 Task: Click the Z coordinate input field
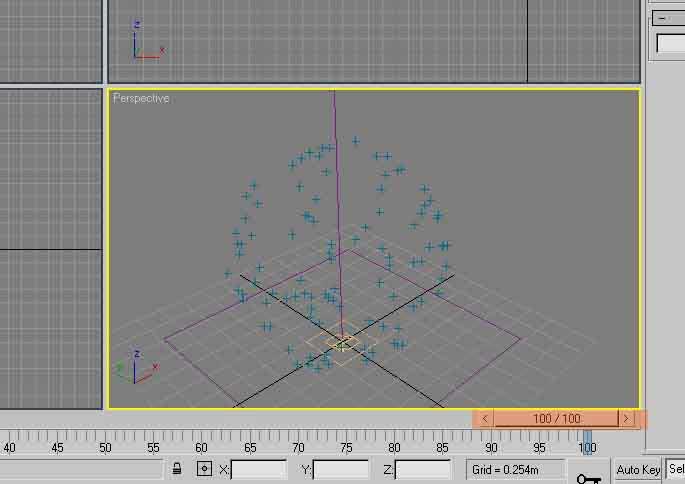(422, 470)
